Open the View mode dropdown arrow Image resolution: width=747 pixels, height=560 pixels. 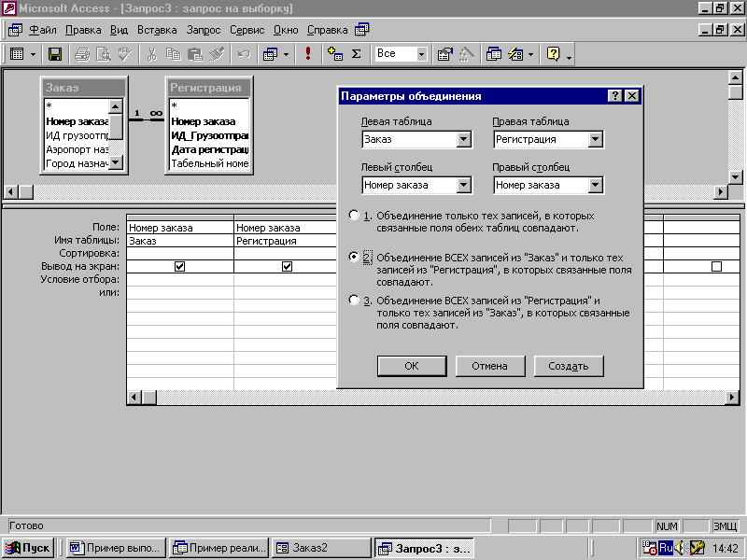click(33, 54)
